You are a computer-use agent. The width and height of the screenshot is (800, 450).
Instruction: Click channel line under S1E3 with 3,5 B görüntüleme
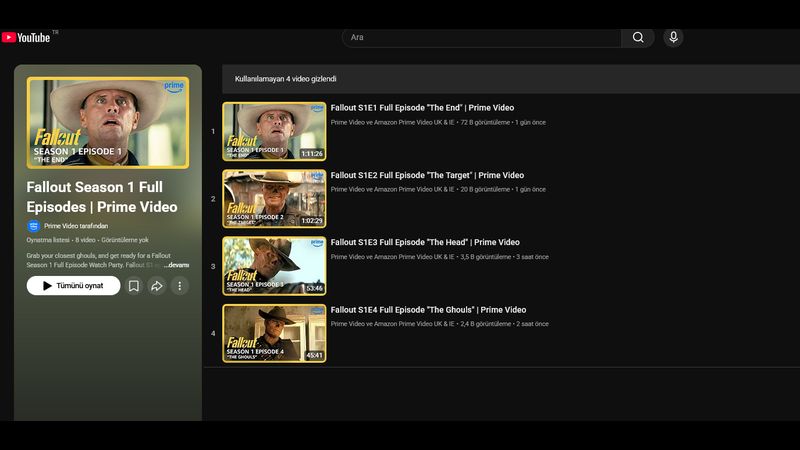click(440, 257)
